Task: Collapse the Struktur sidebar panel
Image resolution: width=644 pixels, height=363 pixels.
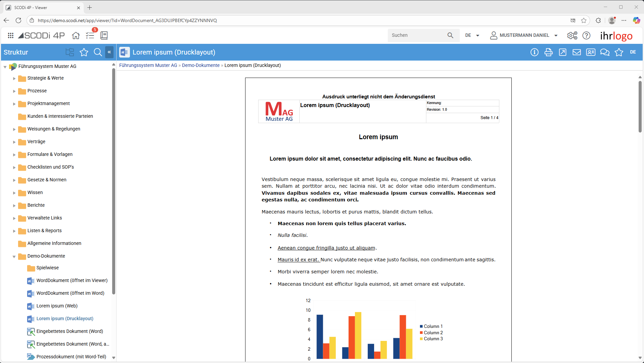Action: (109, 52)
